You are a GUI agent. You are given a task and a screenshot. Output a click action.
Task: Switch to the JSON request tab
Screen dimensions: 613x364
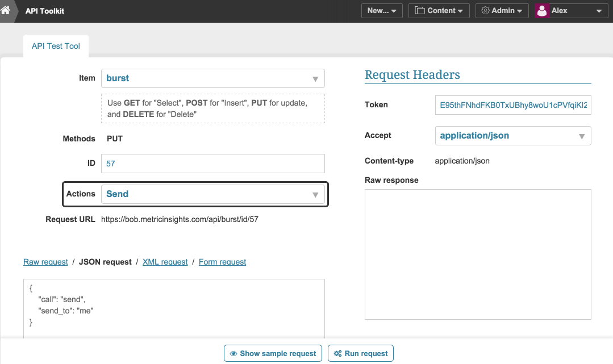tap(105, 262)
